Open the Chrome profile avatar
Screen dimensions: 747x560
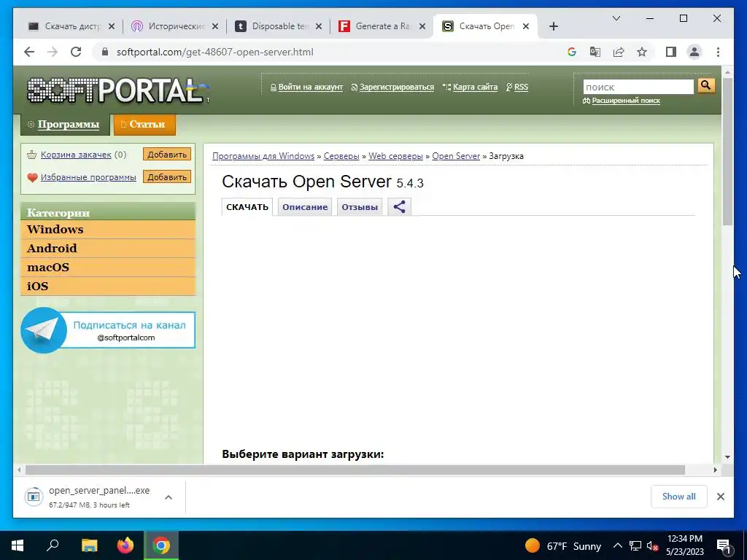(694, 52)
